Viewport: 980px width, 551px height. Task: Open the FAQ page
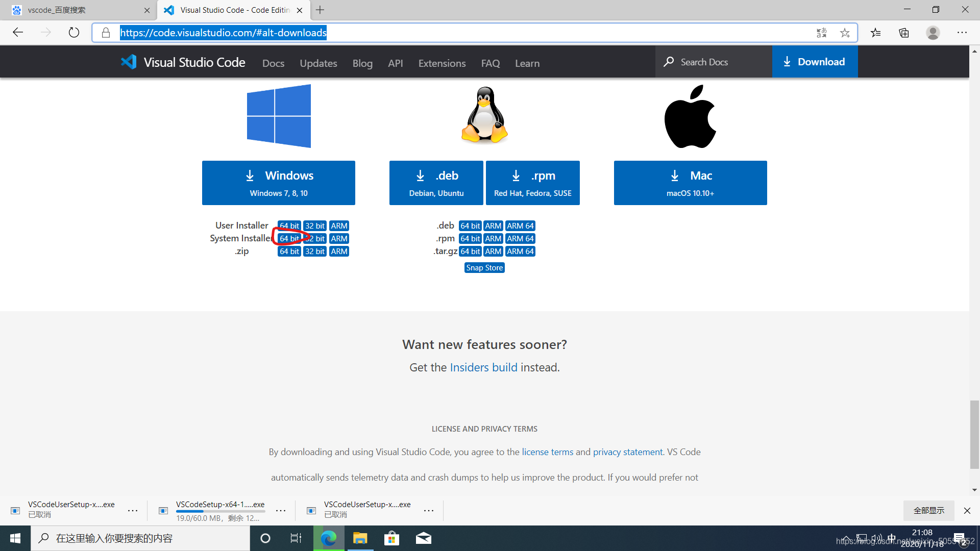(491, 63)
